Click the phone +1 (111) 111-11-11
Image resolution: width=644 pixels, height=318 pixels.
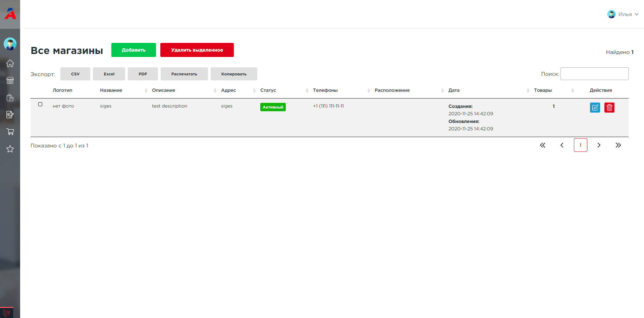[328, 106]
